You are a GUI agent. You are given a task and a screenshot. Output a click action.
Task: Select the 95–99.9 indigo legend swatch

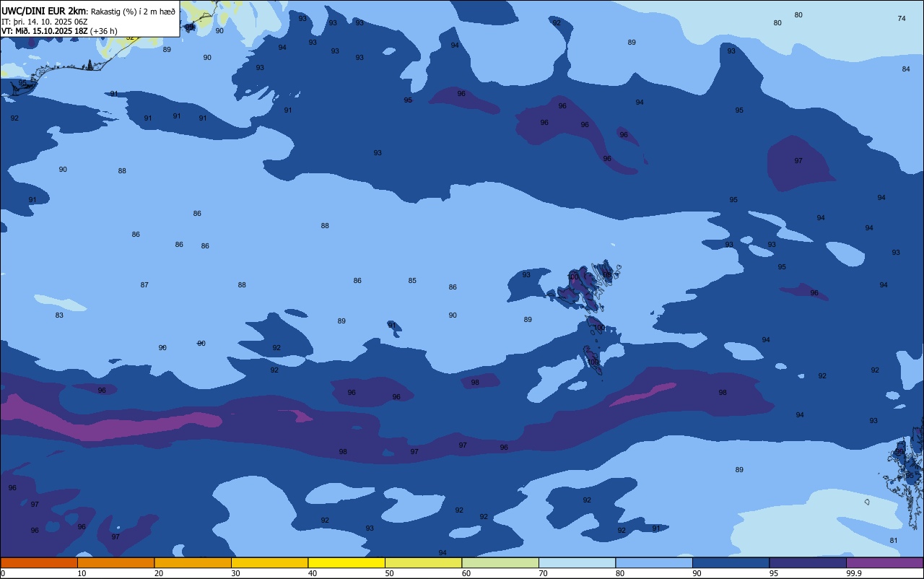coord(808,562)
